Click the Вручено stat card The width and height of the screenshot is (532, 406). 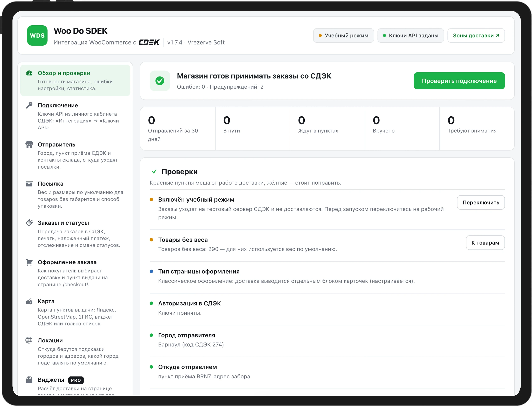click(x=402, y=129)
